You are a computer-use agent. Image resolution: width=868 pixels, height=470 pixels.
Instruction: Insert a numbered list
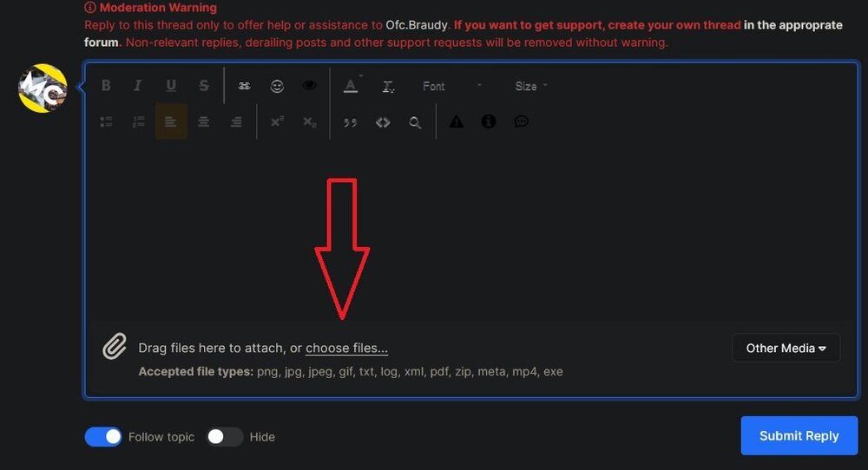click(x=138, y=121)
